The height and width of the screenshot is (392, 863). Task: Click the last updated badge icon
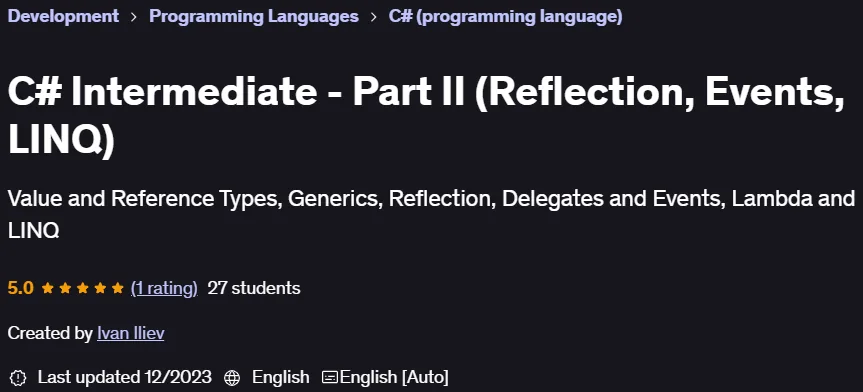click(x=18, y=378)
